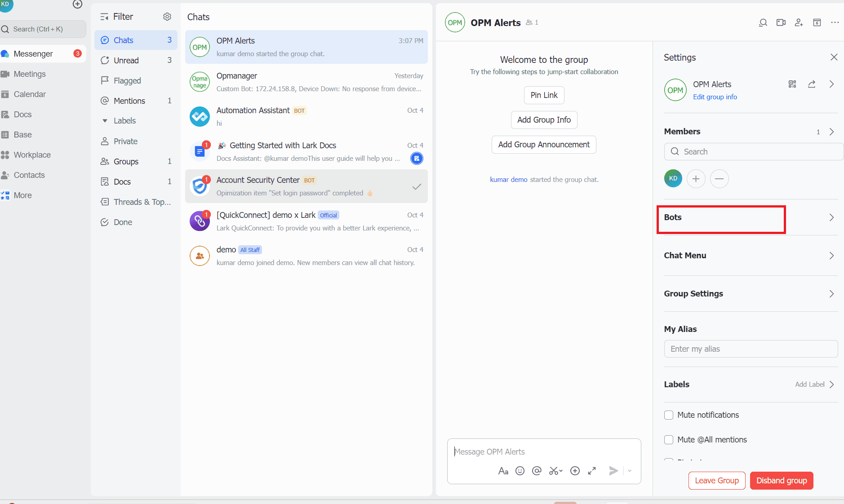This screenshot has width=844, height=504.
Task: Click the Enter my alias field
Action: tap(751, 349)
